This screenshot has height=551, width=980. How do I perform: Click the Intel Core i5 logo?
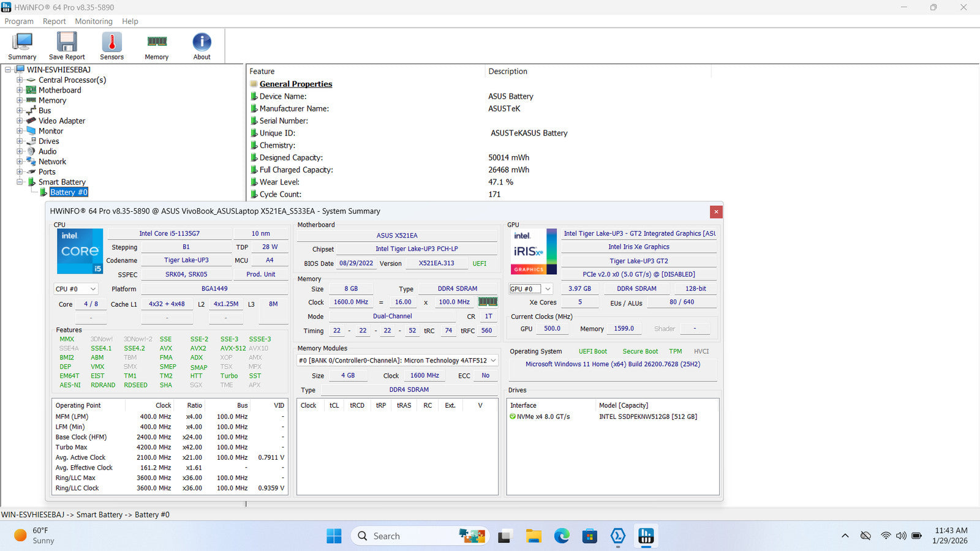pyautogui.click(x=80, y=251)
